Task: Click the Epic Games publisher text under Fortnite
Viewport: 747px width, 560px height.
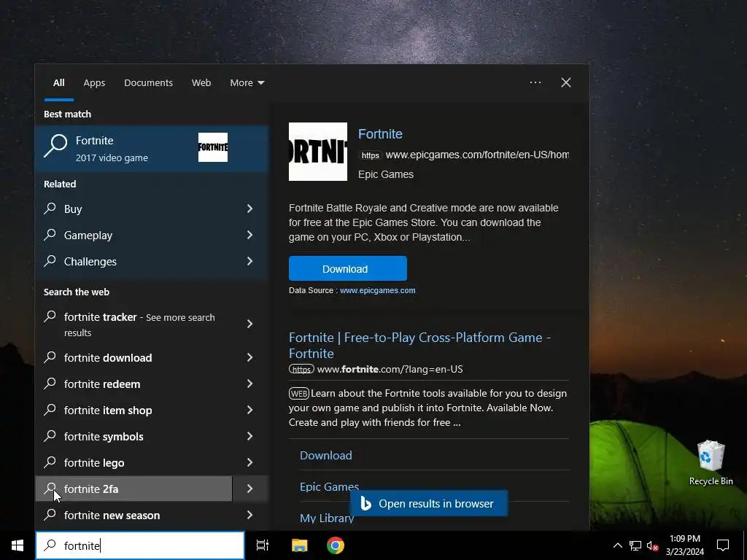Action: coord(386,174)
